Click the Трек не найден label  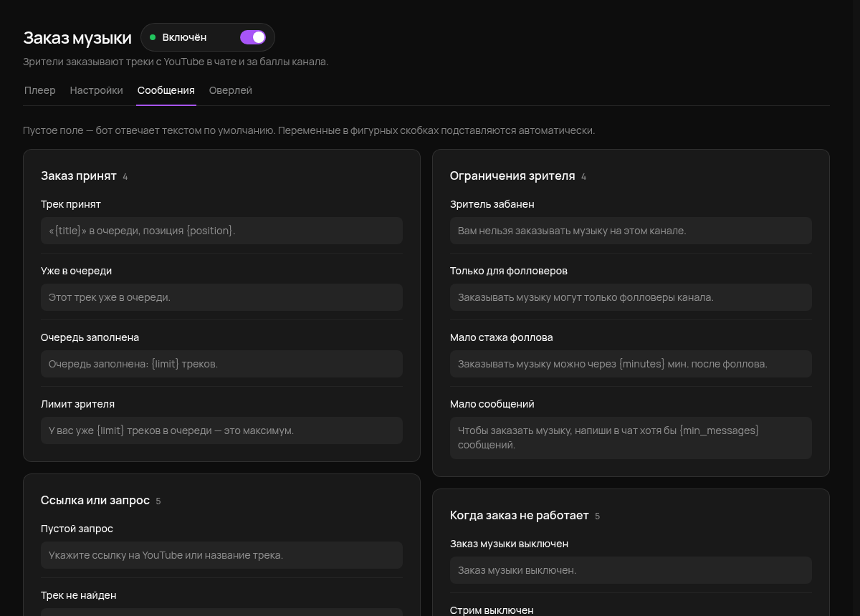[79, 595]
